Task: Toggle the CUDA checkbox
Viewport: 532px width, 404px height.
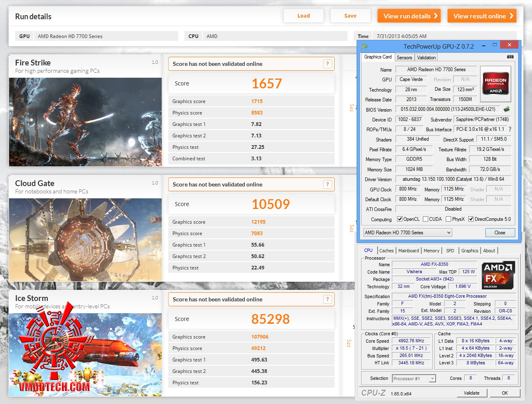Action: click(x=426, y=219)
